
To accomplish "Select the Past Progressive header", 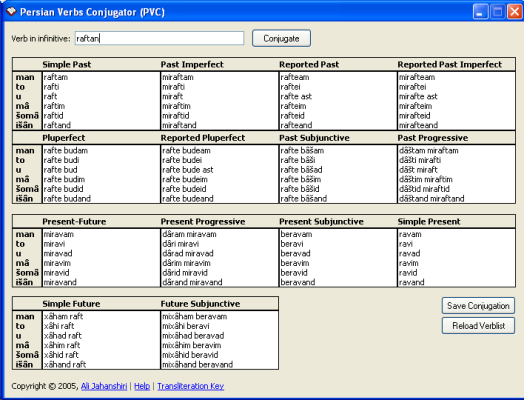I will click(x=433, y=138).
